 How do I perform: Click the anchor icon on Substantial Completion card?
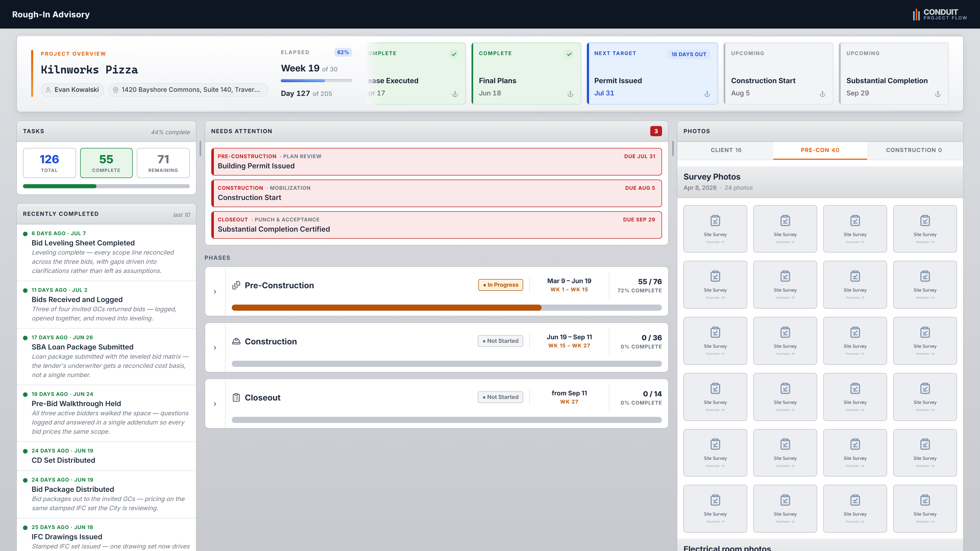(938, 94)
